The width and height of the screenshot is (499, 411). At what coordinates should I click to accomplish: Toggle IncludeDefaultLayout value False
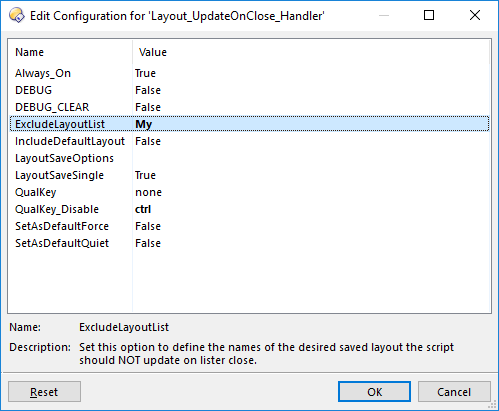click(148, 141)
